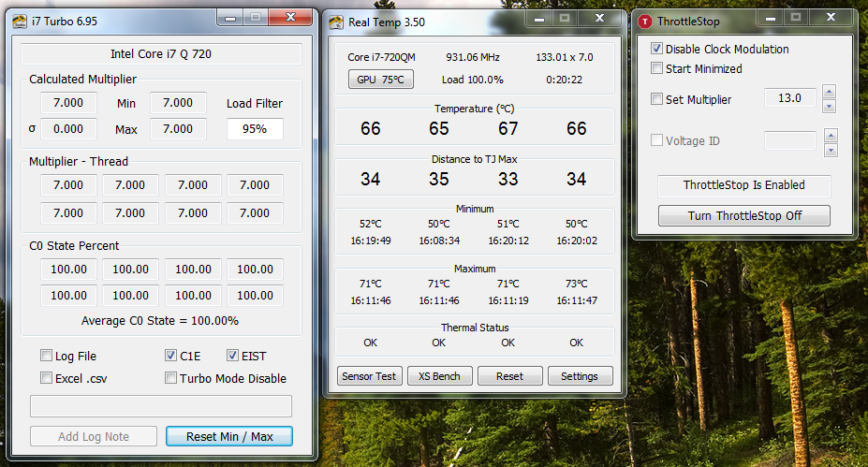Uncheck Disable Clock Modulation in ThrottleStop

pyautogui.click(x=656, y=48)
